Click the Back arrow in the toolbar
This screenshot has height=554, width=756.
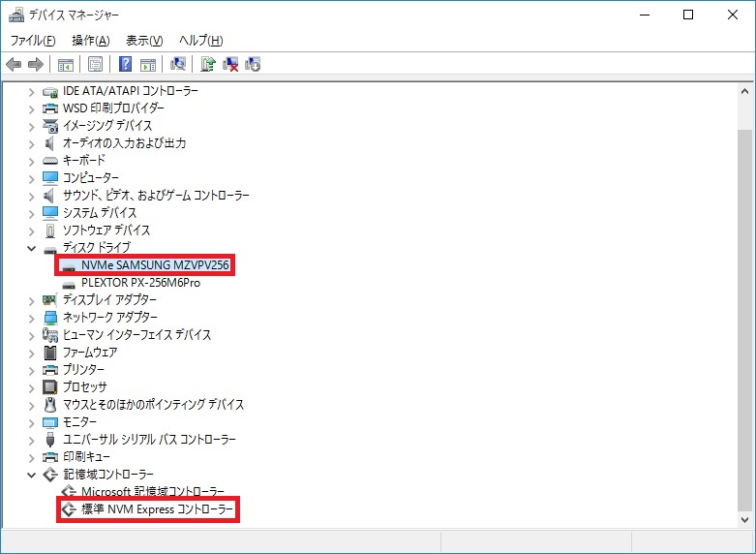point(14,64)
